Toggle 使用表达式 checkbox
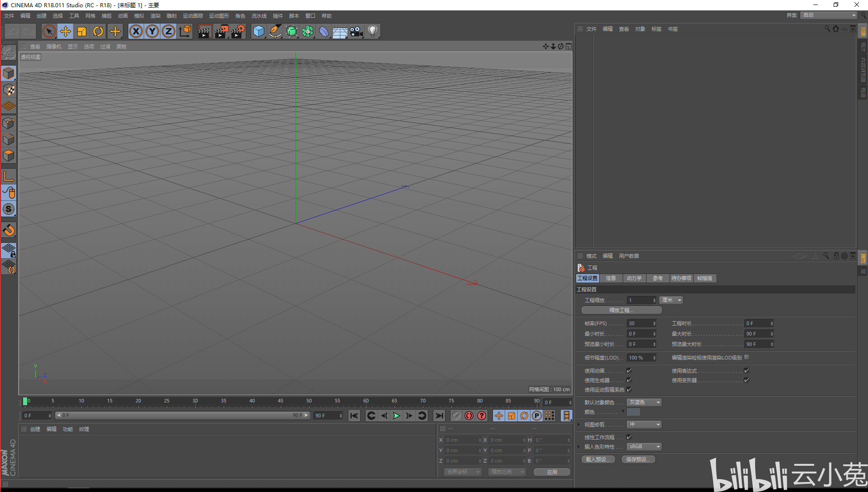The width and height of the screenshot is (868, 492). (746, 370)
